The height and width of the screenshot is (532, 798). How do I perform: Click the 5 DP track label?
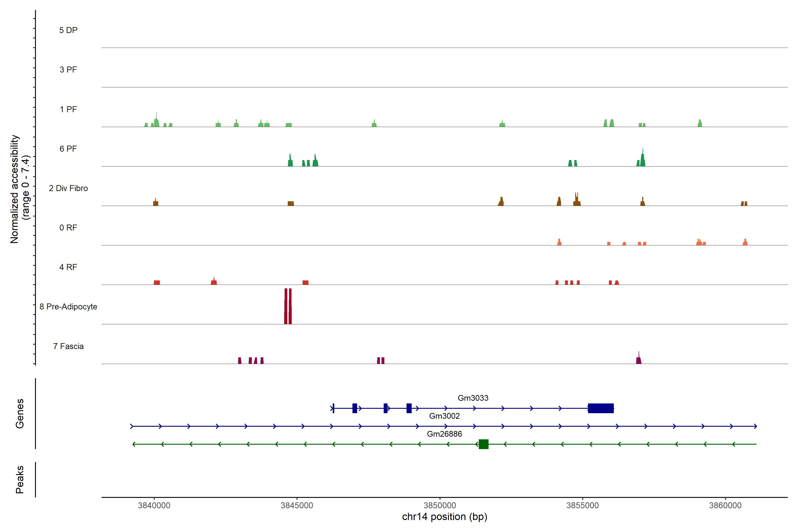tap(68, 30)
